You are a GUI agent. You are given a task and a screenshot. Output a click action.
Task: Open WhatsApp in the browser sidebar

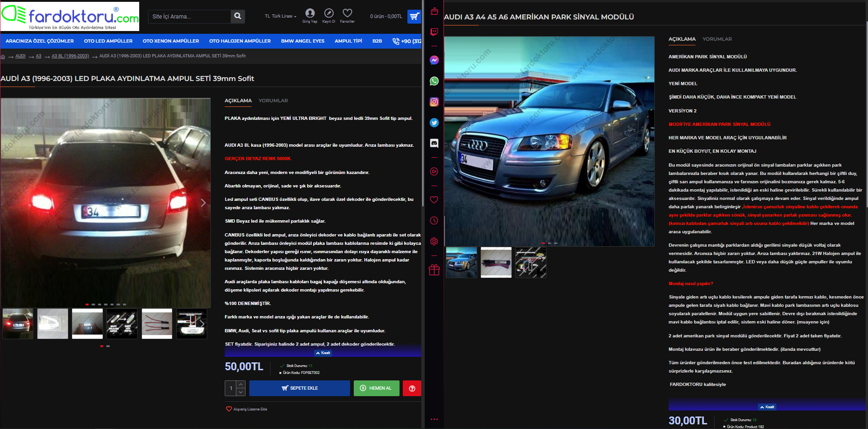434,81
